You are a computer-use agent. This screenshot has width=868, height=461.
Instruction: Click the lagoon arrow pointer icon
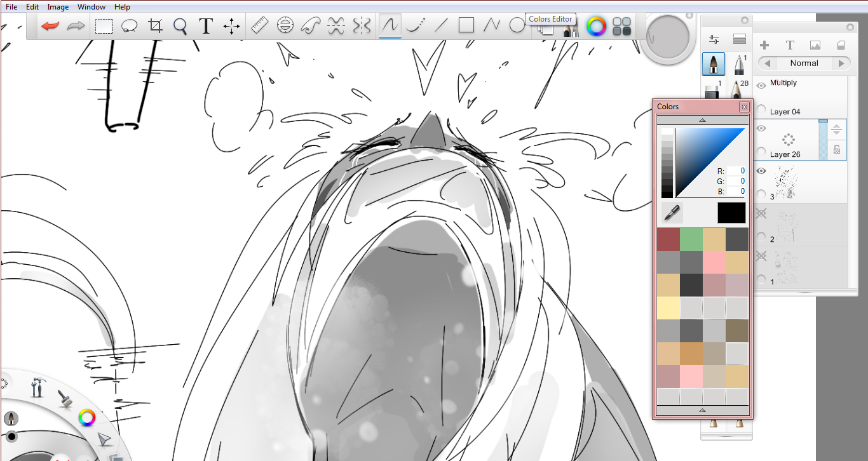pyautogui.click(x=104, y=439)
